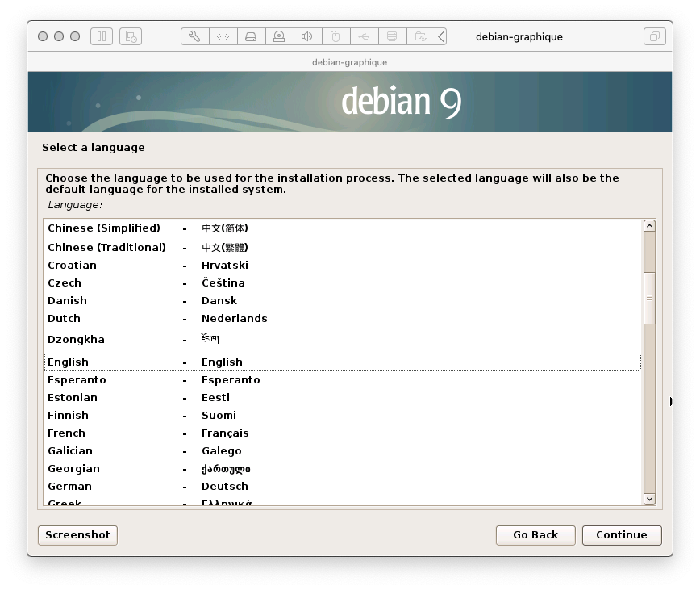This screenshot has width=700, height=590.
Task: Click the Go Back button
Action: (535, 535)
